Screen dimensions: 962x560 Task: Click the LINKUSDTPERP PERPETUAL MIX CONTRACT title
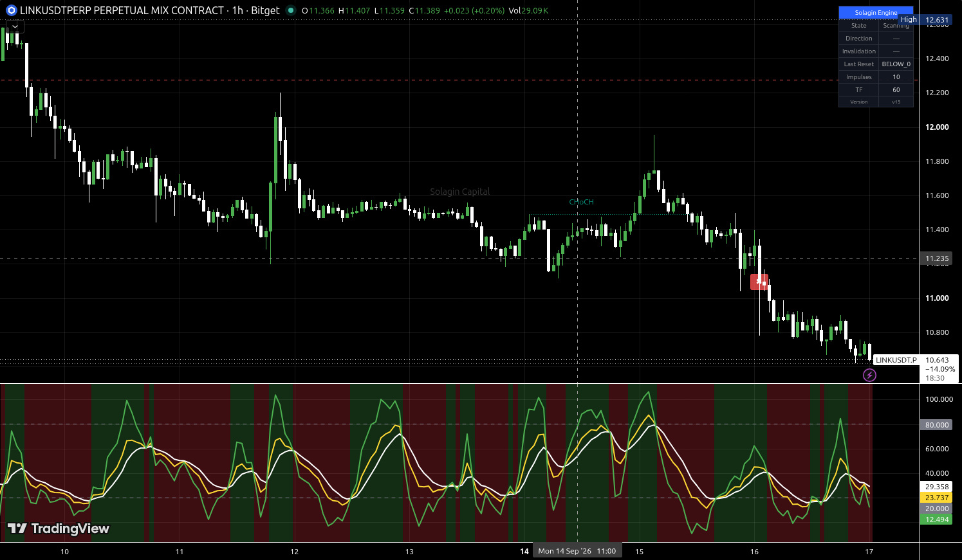122,10
